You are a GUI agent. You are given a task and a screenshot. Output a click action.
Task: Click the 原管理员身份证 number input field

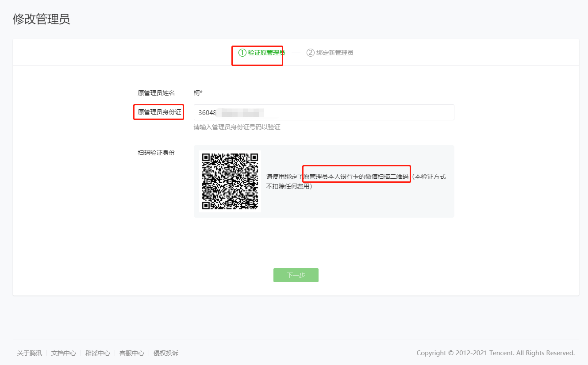[x=324, y=112]
